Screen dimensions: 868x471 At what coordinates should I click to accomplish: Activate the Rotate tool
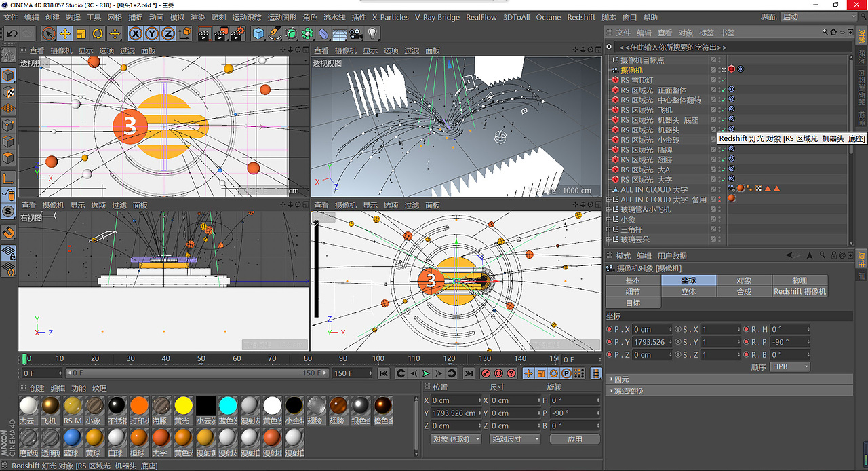98,33
